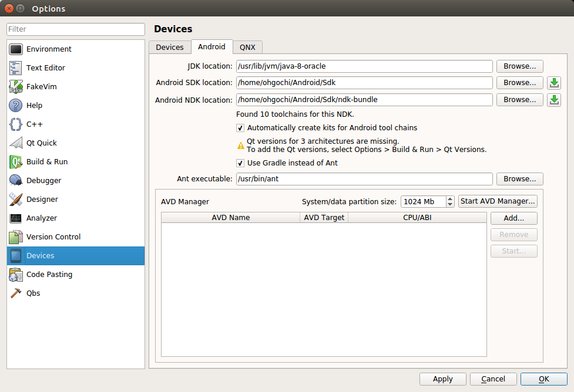Increase the system/data partition size
Viewport: 574px width, 392px height.
[450, 198]
